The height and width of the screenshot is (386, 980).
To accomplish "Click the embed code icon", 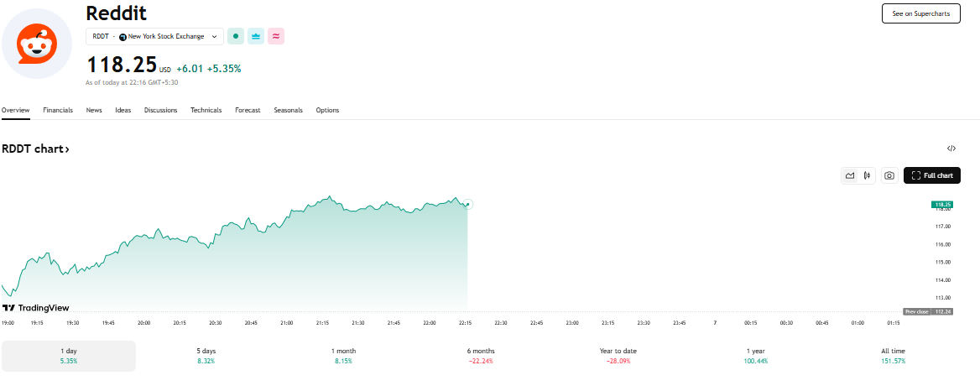I will click(951, 149).
